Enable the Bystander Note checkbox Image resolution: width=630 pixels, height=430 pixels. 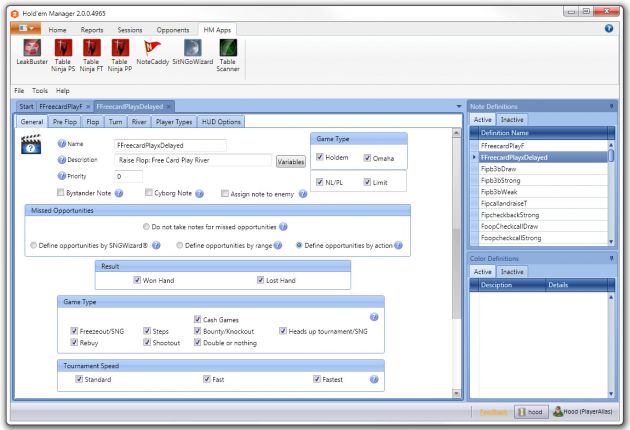pos(61,192)
